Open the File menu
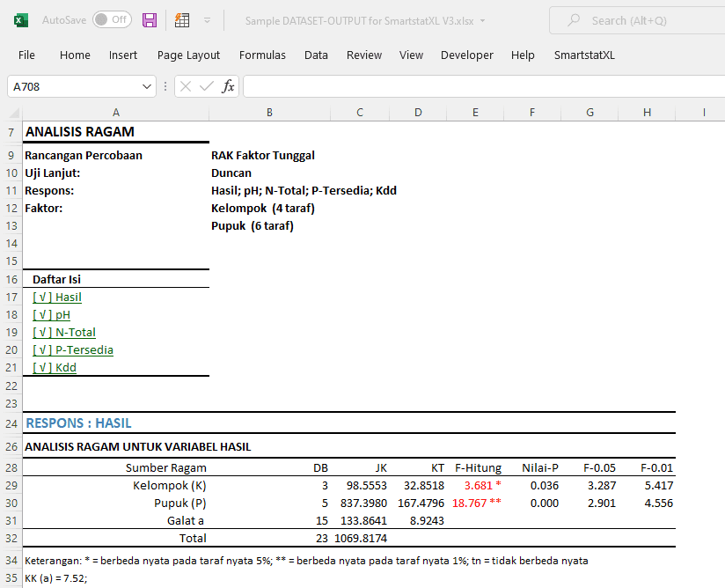 (26, 55)
